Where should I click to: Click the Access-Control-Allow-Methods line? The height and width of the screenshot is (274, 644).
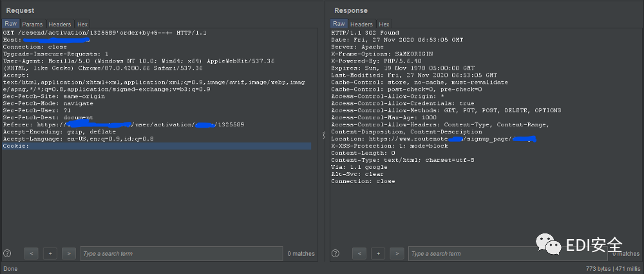446,111
